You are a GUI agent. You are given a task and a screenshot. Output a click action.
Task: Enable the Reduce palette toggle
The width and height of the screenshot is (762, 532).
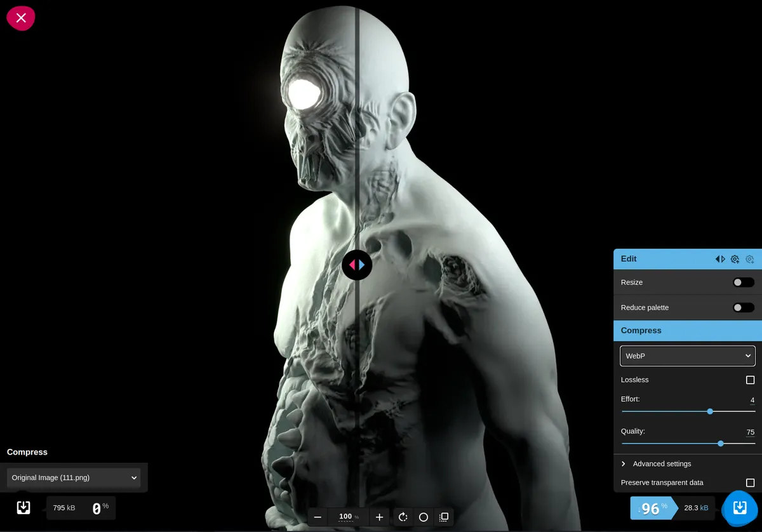pos(744,308)
